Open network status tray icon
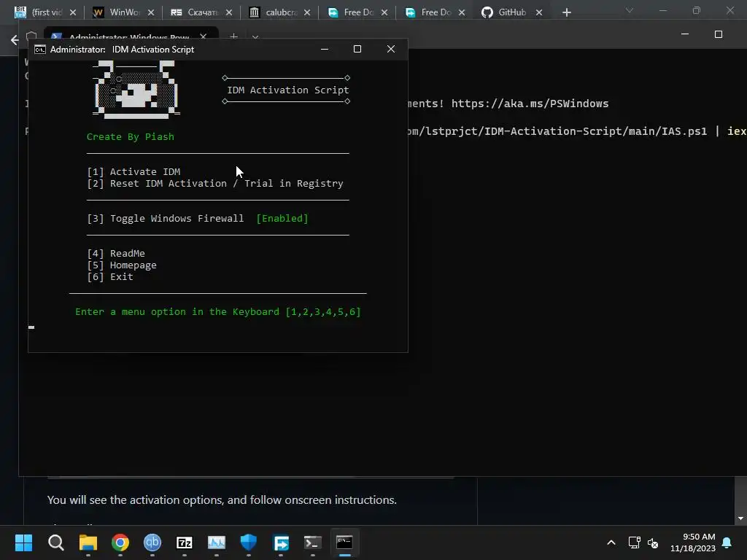 pyautogui.click(x=634, y=542)
